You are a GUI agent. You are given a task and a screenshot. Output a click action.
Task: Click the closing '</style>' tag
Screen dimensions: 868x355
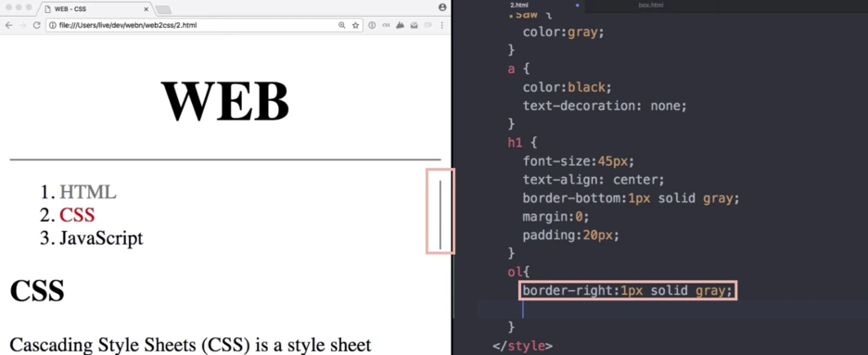522,346
